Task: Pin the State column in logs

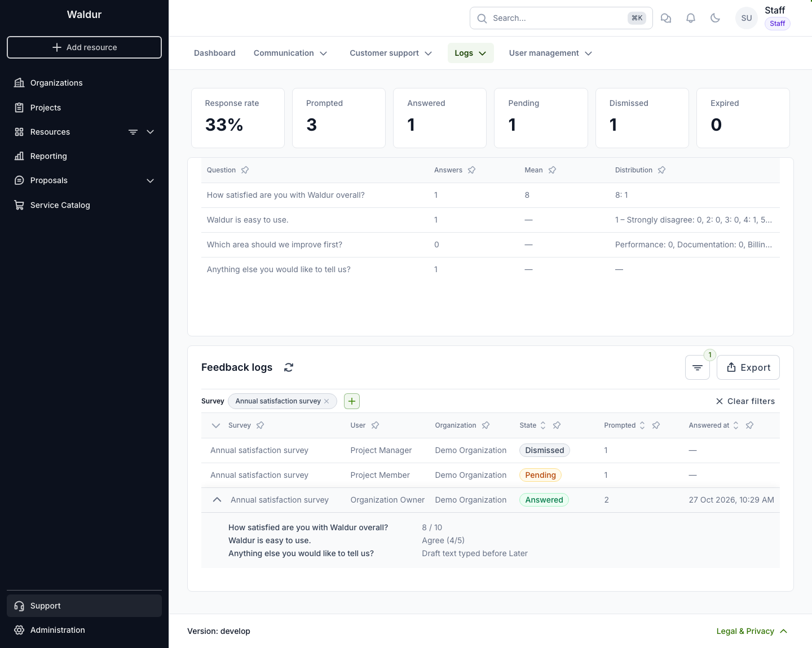Action: point(557,425)
